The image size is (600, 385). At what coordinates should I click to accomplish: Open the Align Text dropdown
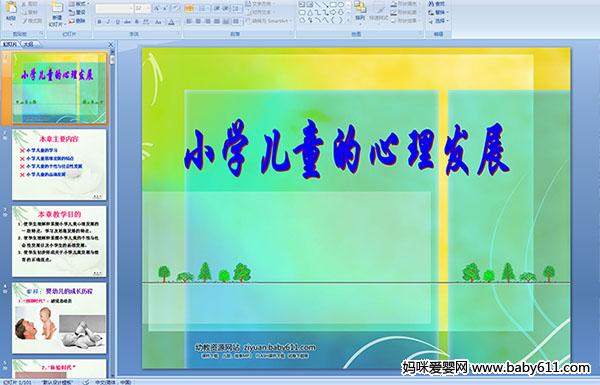click(x=261, y=12)
